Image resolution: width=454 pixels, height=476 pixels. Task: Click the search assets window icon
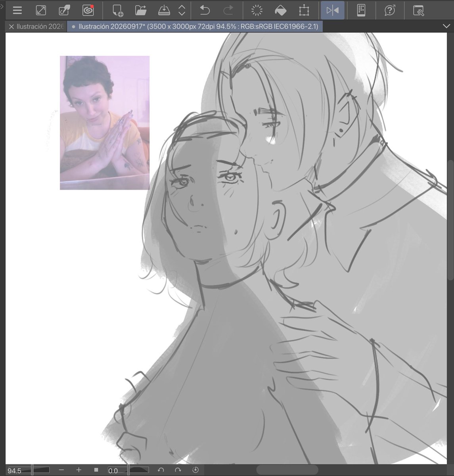418,10
